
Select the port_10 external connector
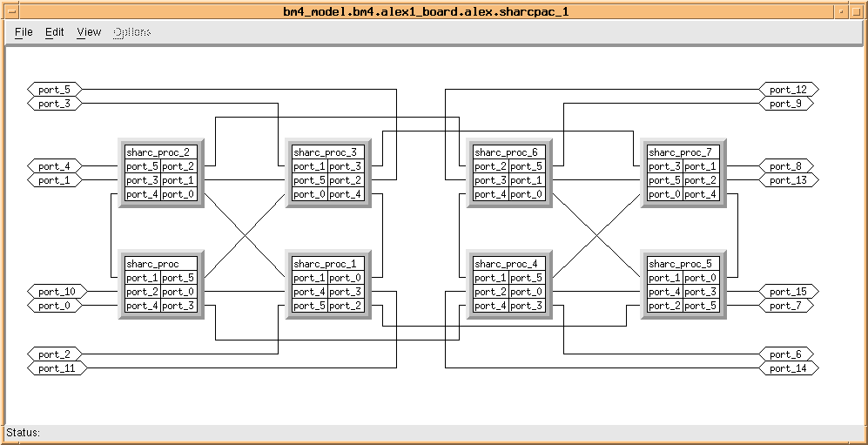[57, 292]
